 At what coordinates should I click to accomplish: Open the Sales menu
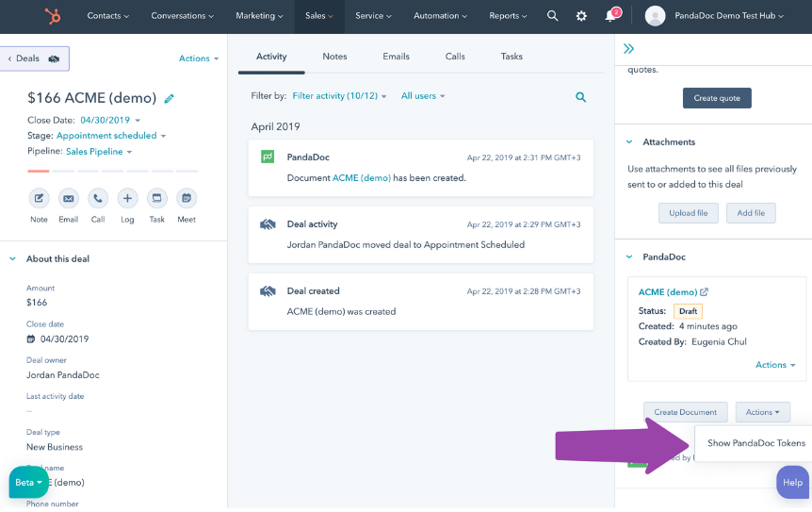(319, 16)
